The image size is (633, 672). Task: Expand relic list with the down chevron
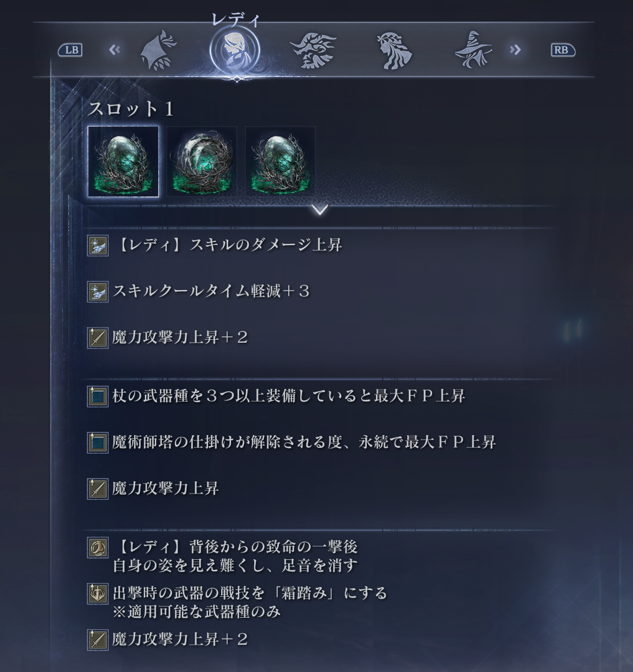(x=320, y=209)
